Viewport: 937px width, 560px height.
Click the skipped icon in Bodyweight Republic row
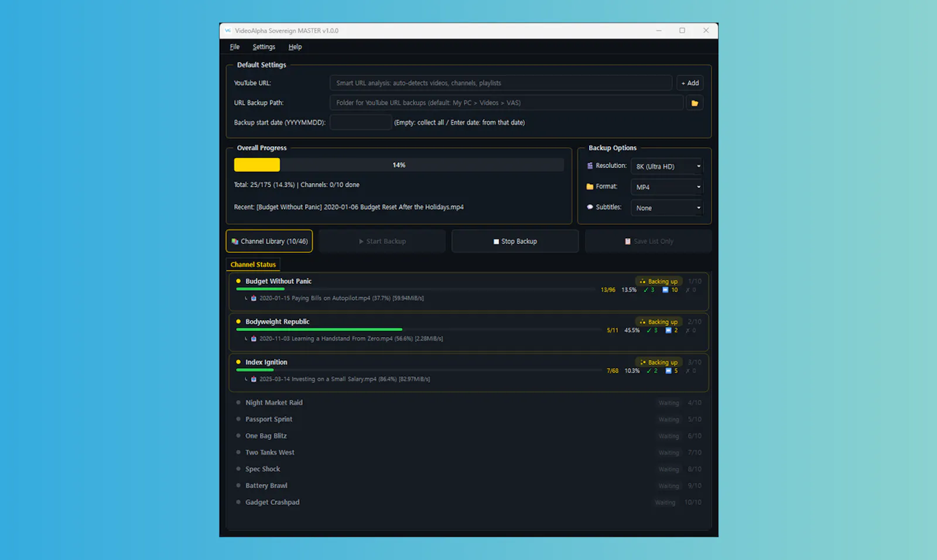pyautogui.click(x=668, y=331)
